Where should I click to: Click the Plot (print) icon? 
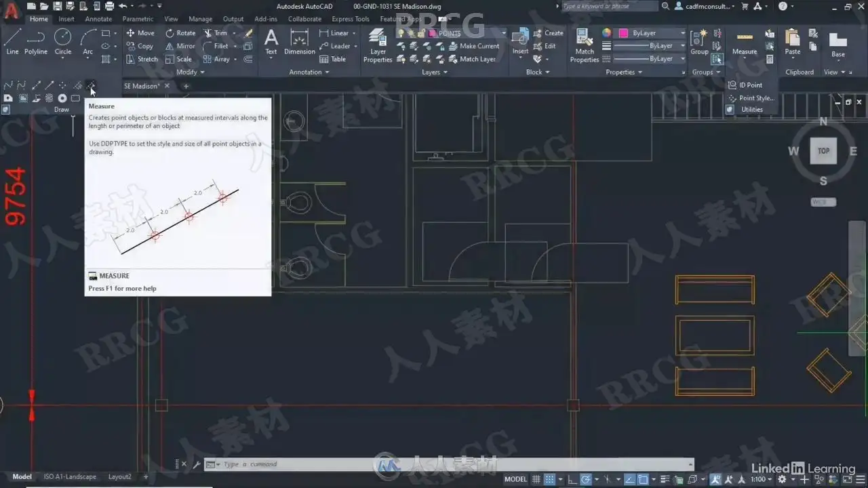click(109, 6)
